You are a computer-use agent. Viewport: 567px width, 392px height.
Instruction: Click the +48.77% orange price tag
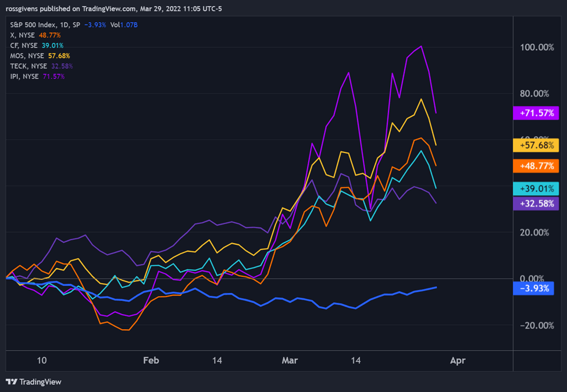pos(536,166)
